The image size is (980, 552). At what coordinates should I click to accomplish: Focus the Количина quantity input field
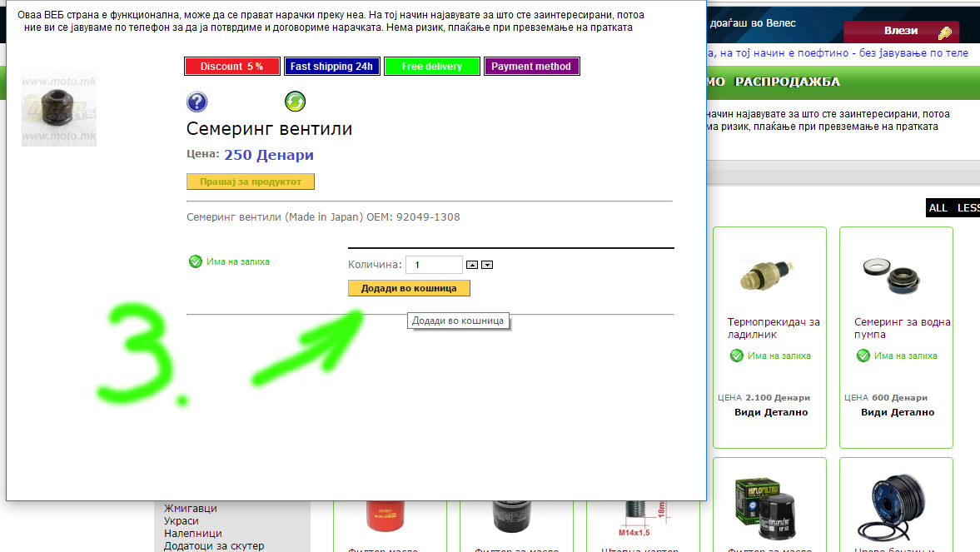tap(434, 265)
